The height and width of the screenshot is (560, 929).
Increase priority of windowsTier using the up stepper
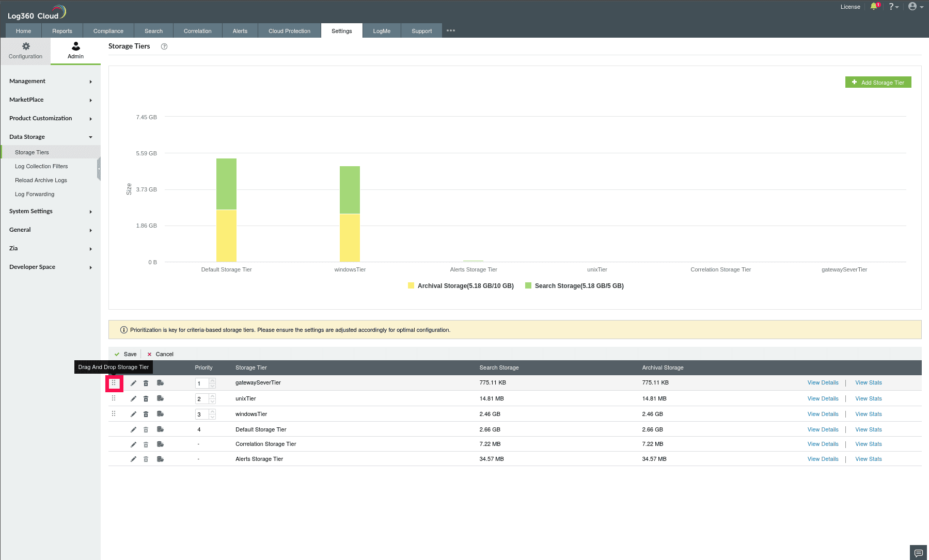coord(212,412)
